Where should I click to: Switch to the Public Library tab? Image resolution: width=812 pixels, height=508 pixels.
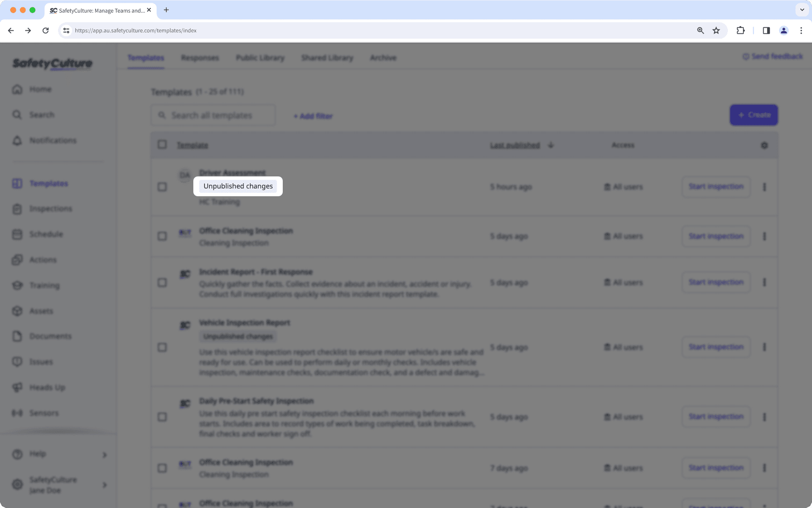tap(260, 58)
